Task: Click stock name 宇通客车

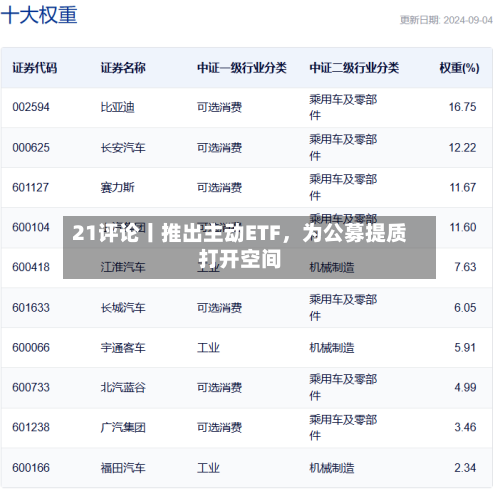Action: [x=123, y=348]
